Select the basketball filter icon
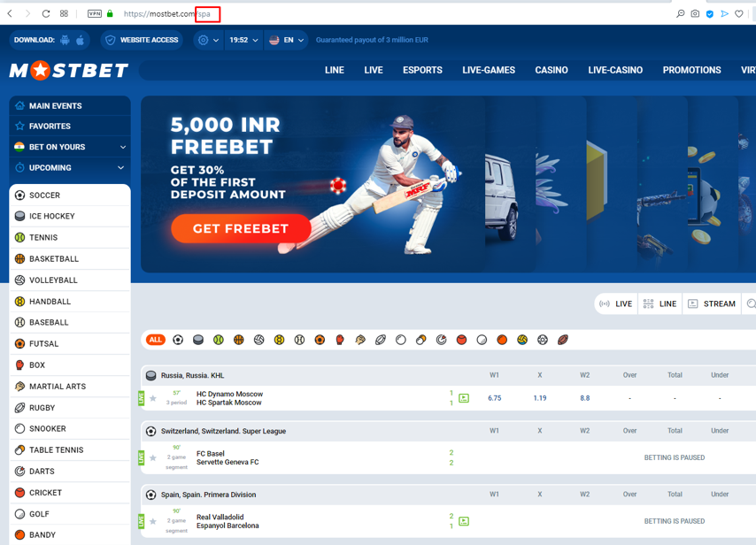 239,340
